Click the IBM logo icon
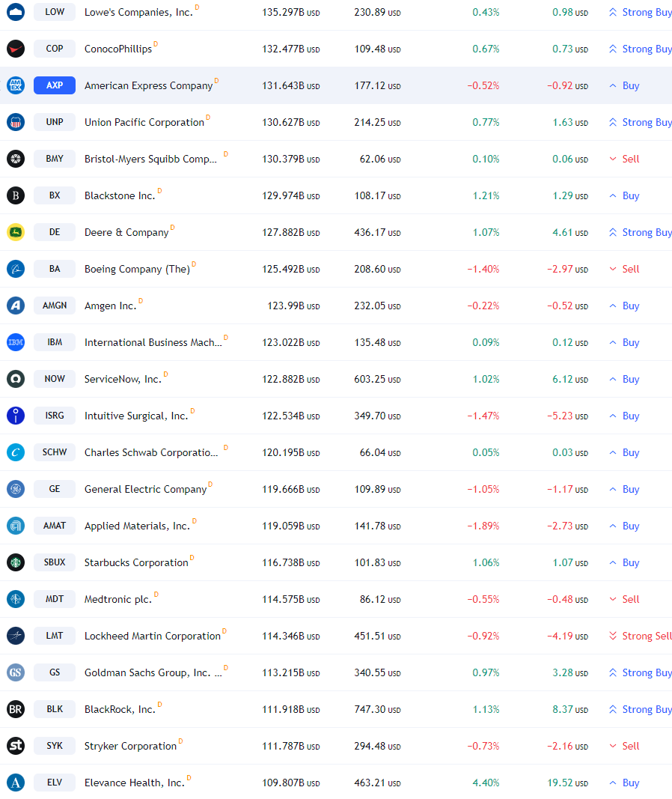 [x=16, y=342]
